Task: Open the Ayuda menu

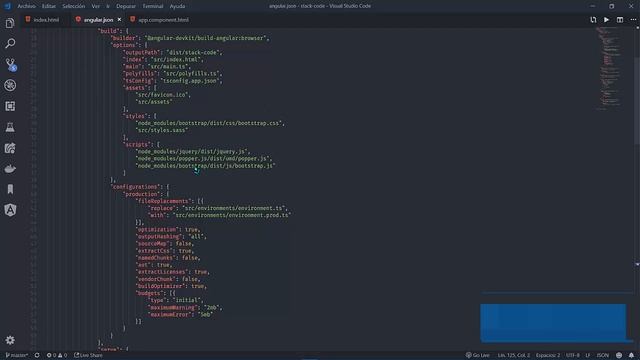Action: [x=177, y=6]
